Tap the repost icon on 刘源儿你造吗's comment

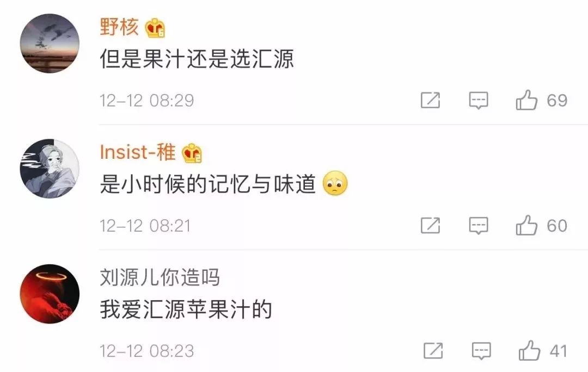pyautogui.click(x=433, y=351)
